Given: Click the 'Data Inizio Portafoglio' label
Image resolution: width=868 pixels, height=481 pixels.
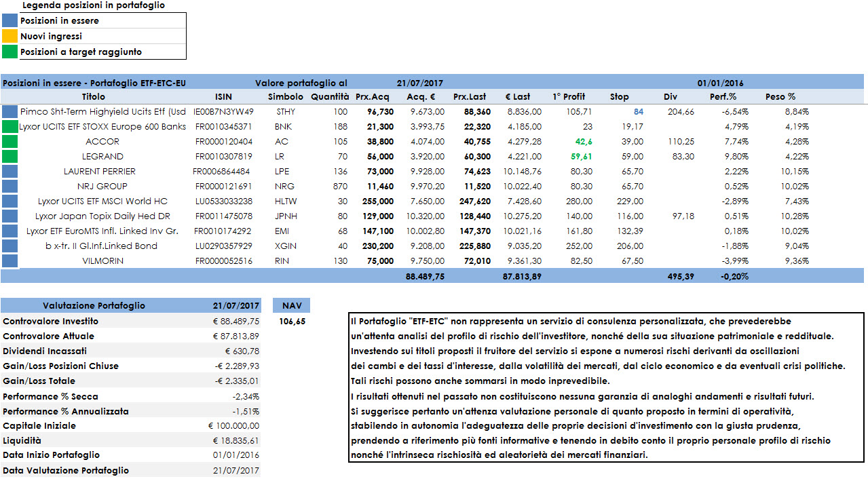Looking at the screenshot, I should 51,455.
